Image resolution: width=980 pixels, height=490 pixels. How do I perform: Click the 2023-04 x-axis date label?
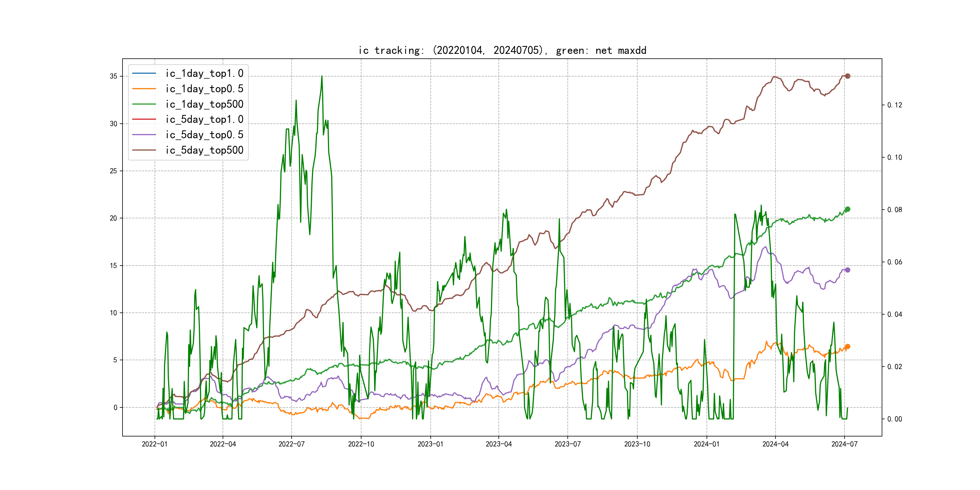pos(498,444)
